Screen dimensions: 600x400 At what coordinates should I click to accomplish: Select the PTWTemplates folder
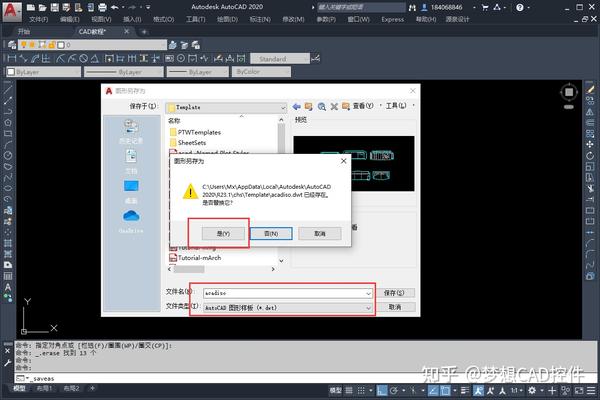coord(195,132)
